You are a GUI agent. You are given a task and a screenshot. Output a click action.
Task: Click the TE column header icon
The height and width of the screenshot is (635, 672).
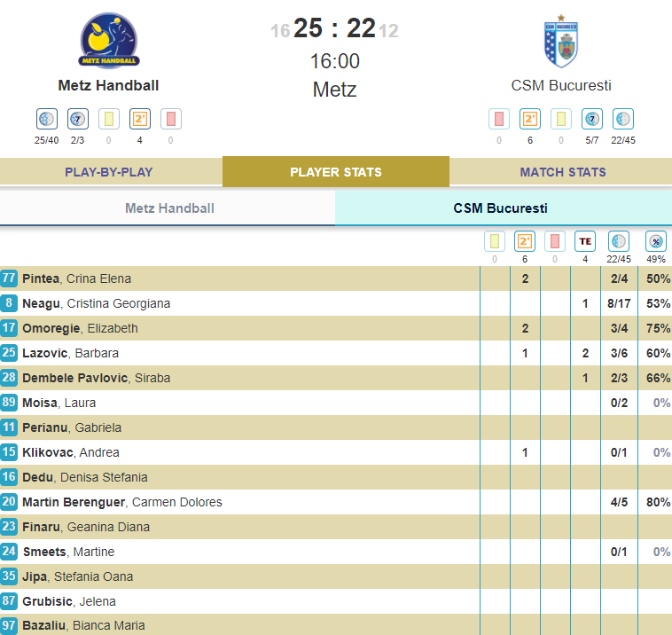584,241
